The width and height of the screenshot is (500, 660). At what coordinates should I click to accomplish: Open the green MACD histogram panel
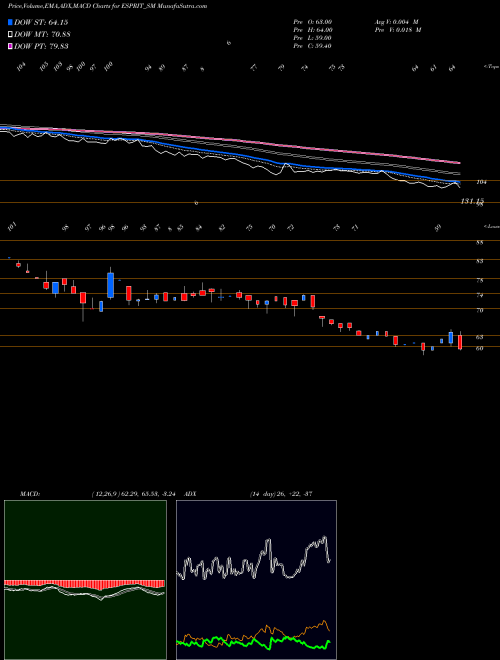(85, 580)
